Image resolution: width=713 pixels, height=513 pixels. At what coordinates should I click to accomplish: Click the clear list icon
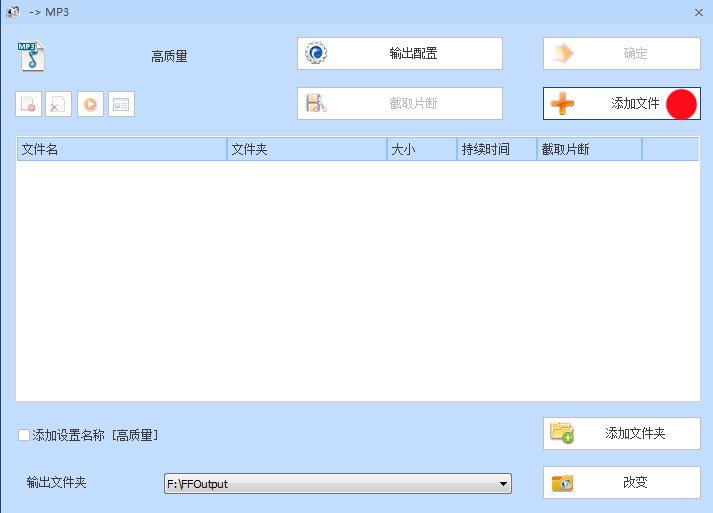[58, 104]
